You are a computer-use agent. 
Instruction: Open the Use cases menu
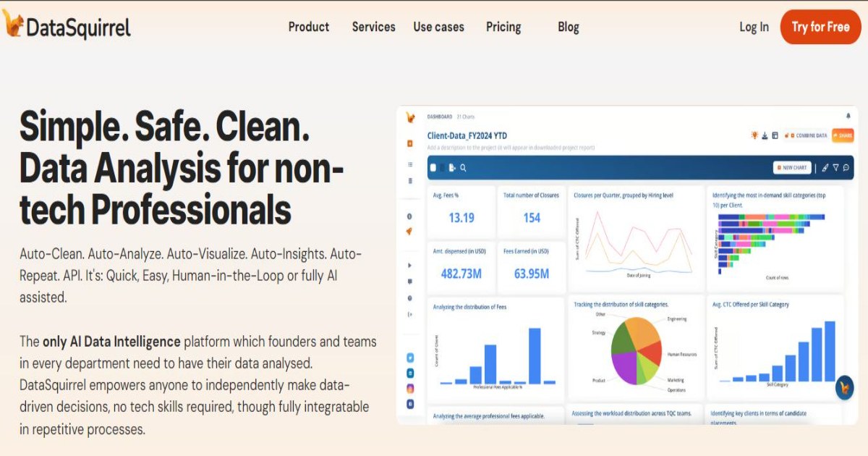(439, 27)
